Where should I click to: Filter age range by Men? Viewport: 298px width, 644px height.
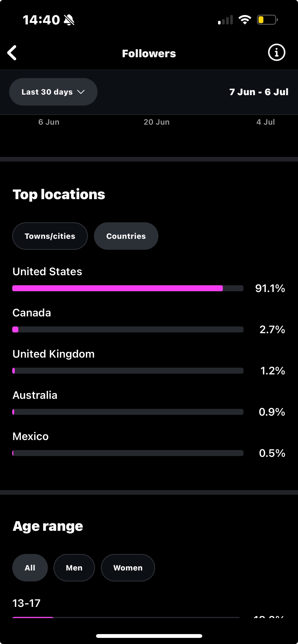[74, 568]
